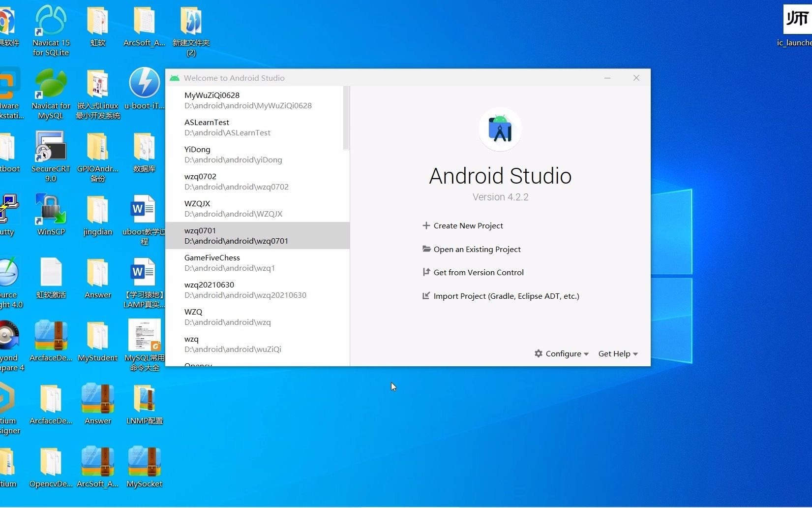Screen dimensions: 812x508
Task: Open the 数据库 folder
Action: [144, 152]
